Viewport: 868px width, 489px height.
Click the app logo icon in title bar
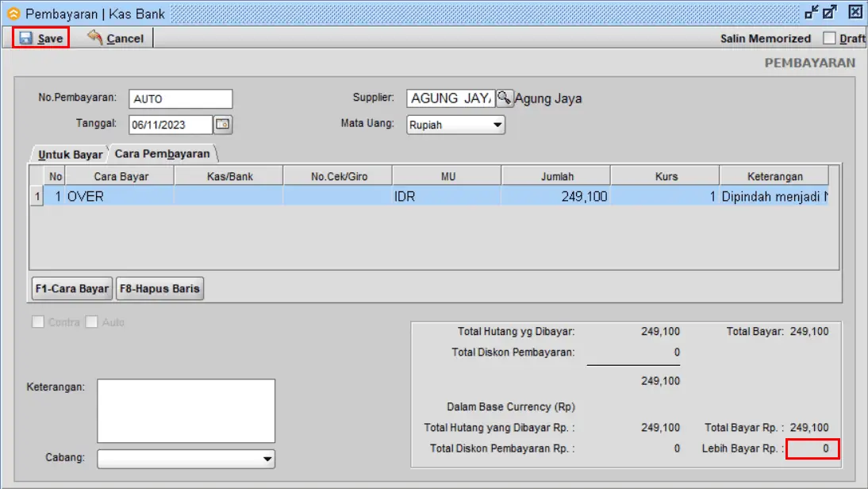(x=13, y=13)
